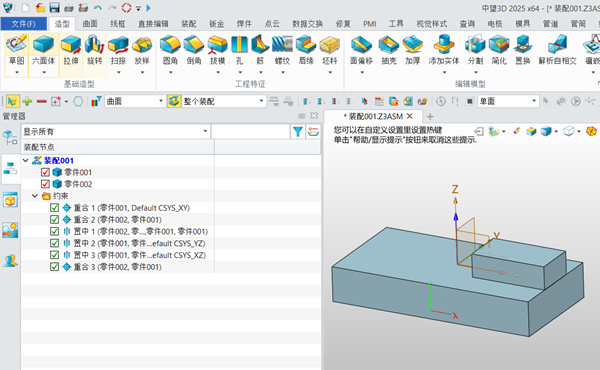600x370 pixels.
Task: Switch to the 钣金 ribbon tab
Action: [x=217, y=24]
